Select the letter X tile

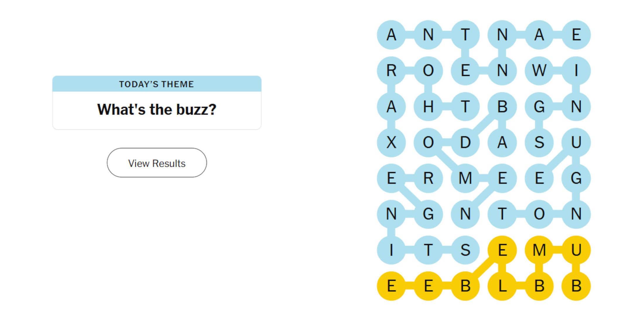391,143
